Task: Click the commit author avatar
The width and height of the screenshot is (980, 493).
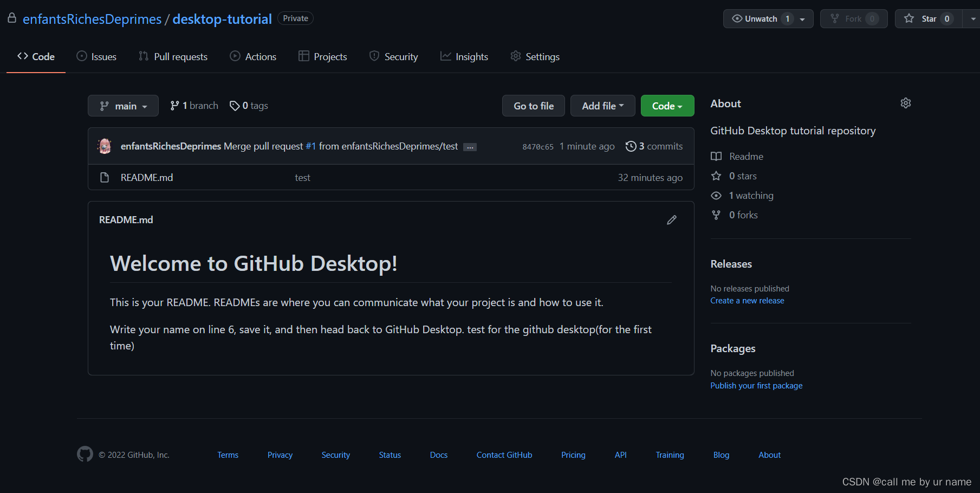Action: [x=104, y=146]
